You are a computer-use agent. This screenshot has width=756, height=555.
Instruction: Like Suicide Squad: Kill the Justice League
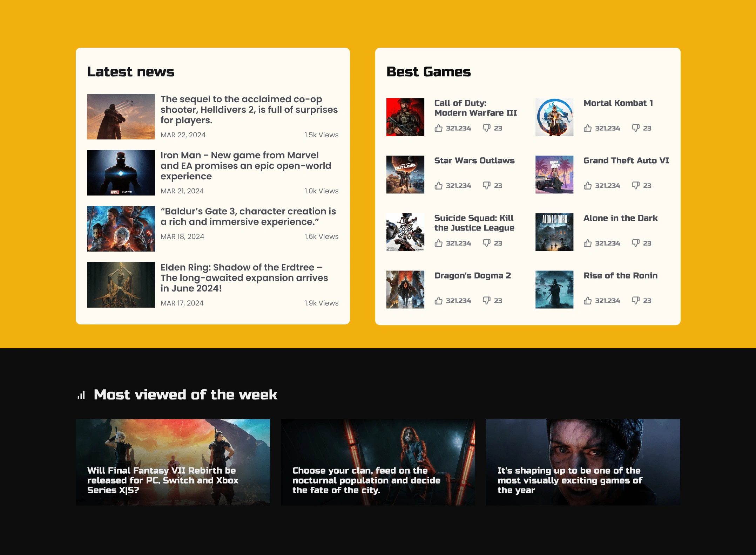(438, 243)
